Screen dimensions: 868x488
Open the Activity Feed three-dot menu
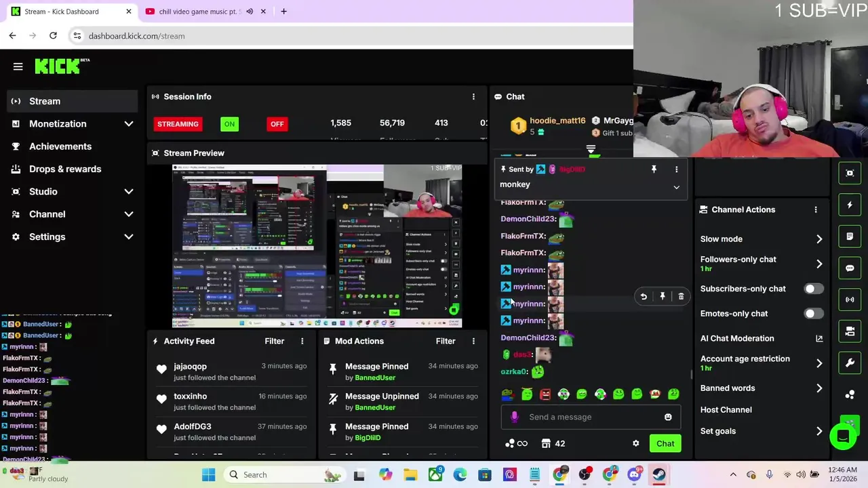302,341
